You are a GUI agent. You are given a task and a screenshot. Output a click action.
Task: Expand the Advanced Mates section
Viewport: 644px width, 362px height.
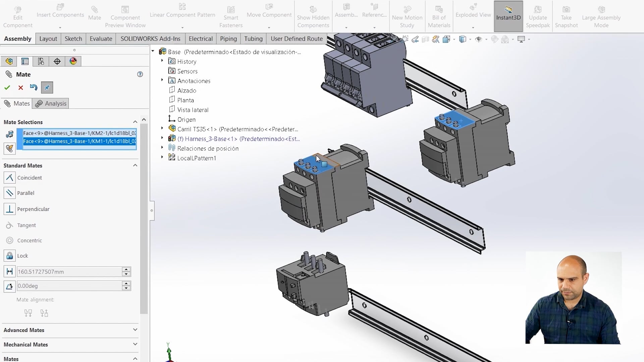tap(135, 330)
